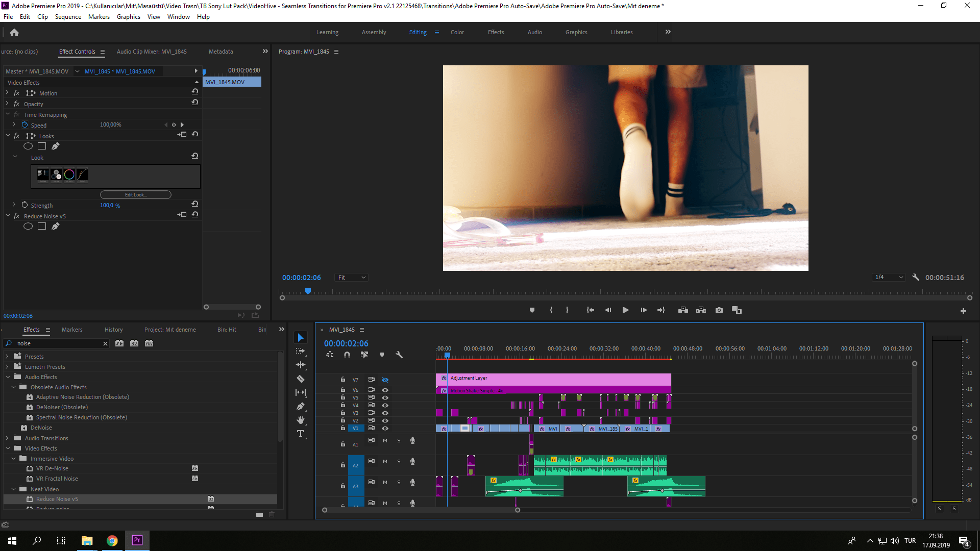Click the Edit Look... button
The width and height of the screenshot is (980, 551).
pos(136,195)
